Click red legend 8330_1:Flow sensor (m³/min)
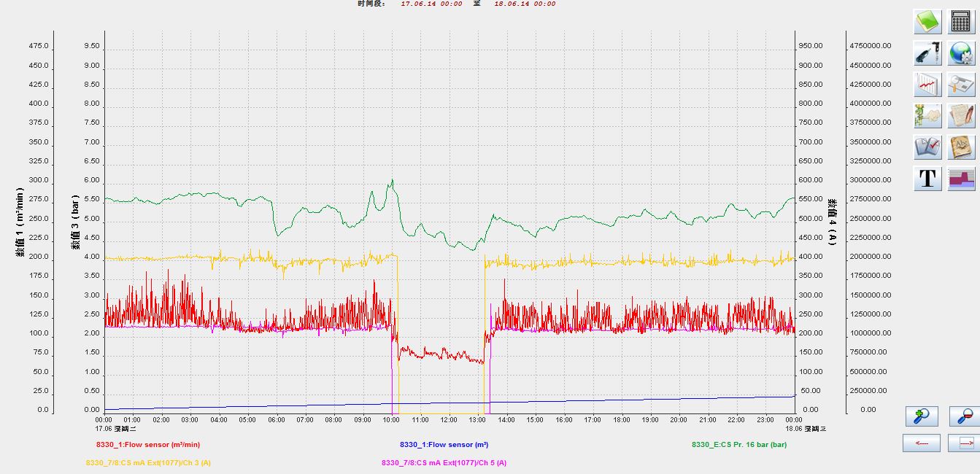This screenshot has height=474, width=980. coord(147,444)
